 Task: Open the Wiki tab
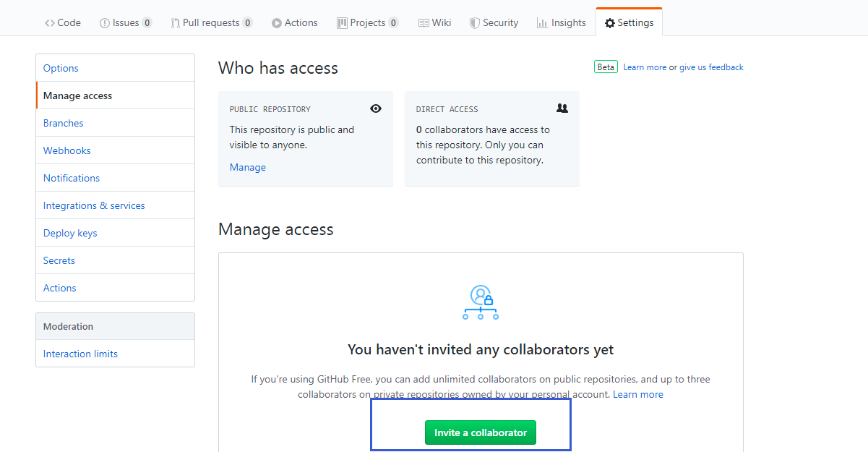point(435,22)
